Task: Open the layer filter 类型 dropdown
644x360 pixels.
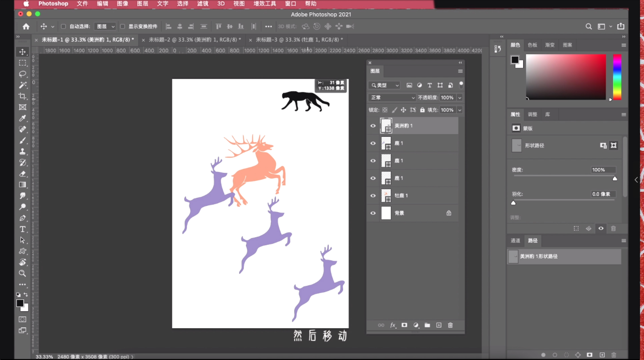Action: tap(385, 85)
